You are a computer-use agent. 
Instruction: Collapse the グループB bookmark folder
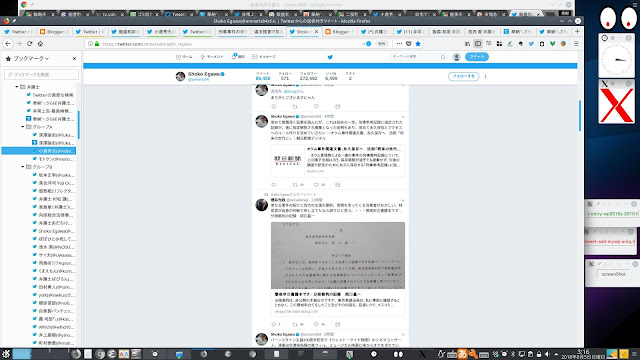click(22, 167)
